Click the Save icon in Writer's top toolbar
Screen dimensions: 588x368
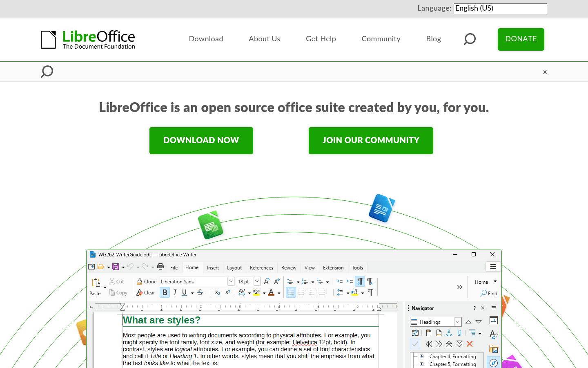click(x=116, y=267)
